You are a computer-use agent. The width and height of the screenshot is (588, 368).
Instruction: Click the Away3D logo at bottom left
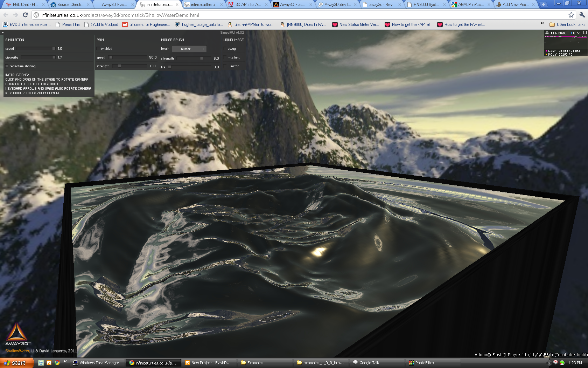click(x=17, y=334)
